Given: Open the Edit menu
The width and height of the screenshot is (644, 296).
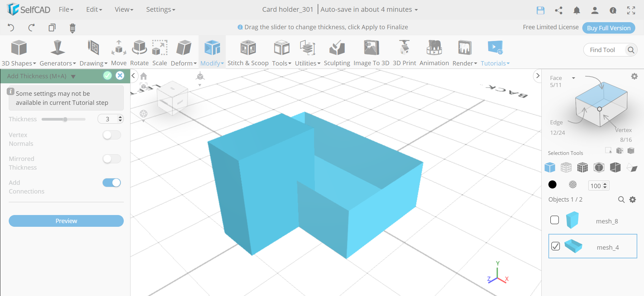Looking at the screenshot, I should tap(94, 9).
